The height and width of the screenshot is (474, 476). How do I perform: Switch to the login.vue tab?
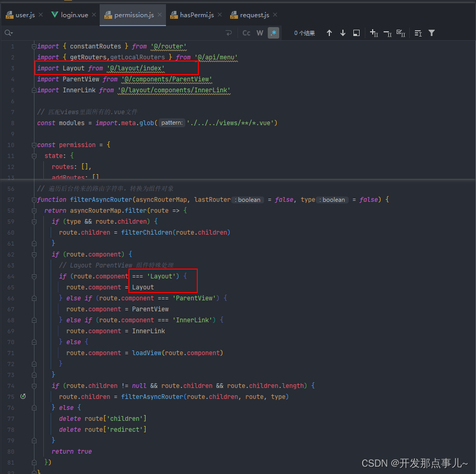[x=74, y=15]
